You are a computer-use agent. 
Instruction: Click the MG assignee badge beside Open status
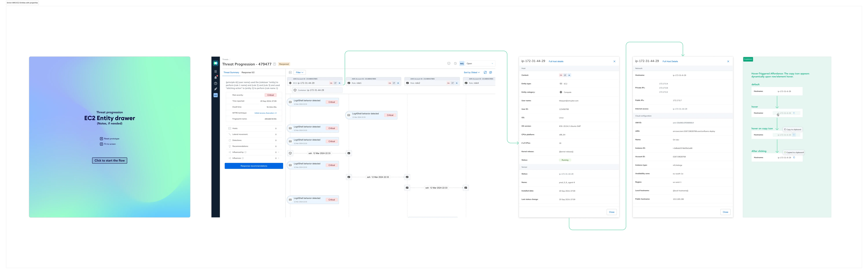click(x=462, y=63)
